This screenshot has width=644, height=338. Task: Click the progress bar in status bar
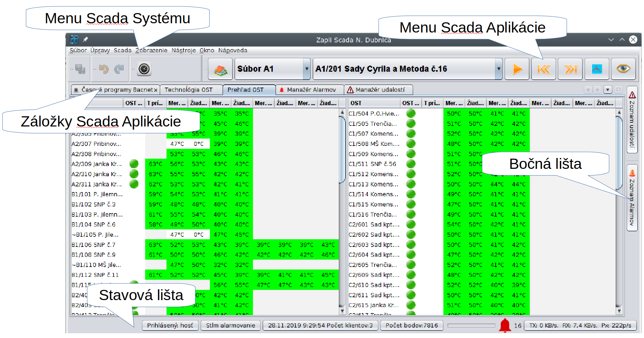pyautogui.click(x=471, y=325)
